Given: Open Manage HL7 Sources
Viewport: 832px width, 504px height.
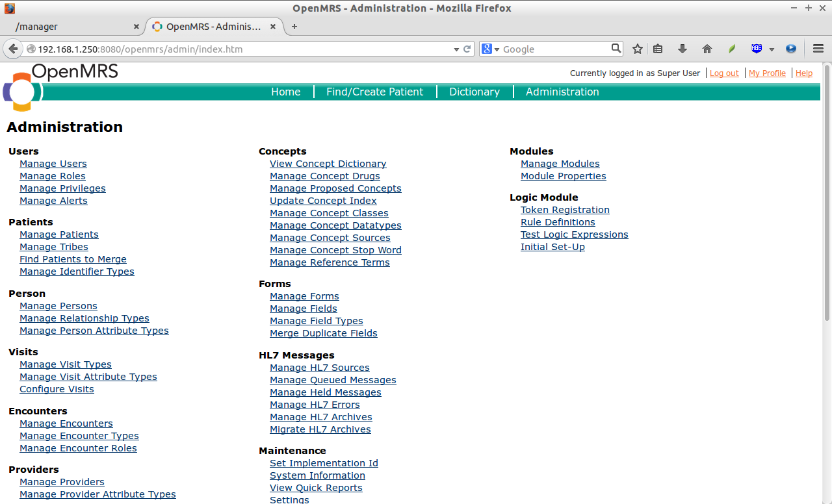Looking at the screenshot, I should (x=320, y=368).
